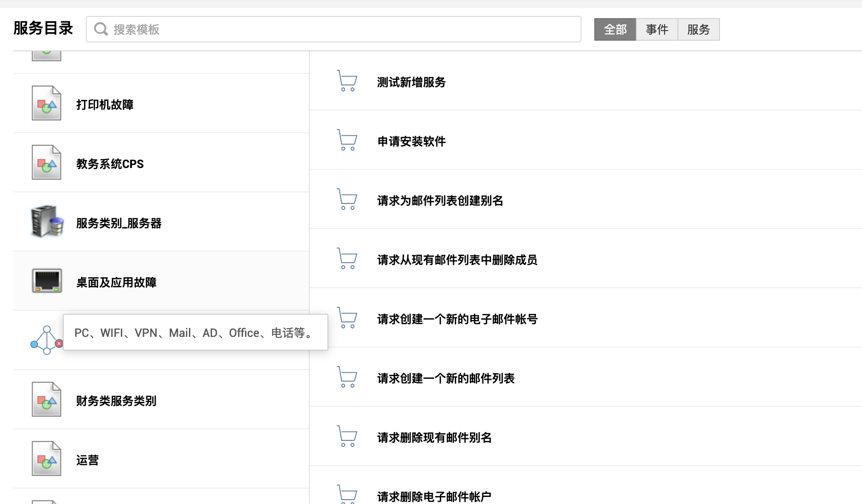
Task: Open the 请求删除电子邮件帐户 template
Action: pos(434,496)
